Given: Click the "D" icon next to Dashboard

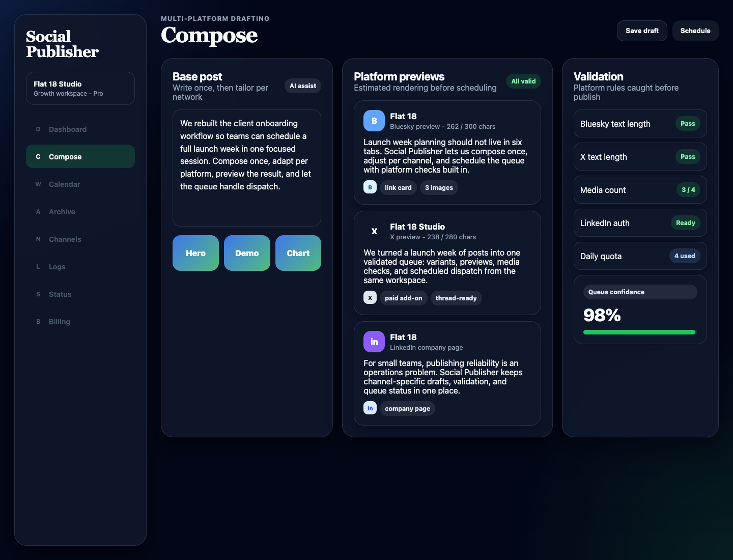Looking at the screenshot, I should coord(38,129).
